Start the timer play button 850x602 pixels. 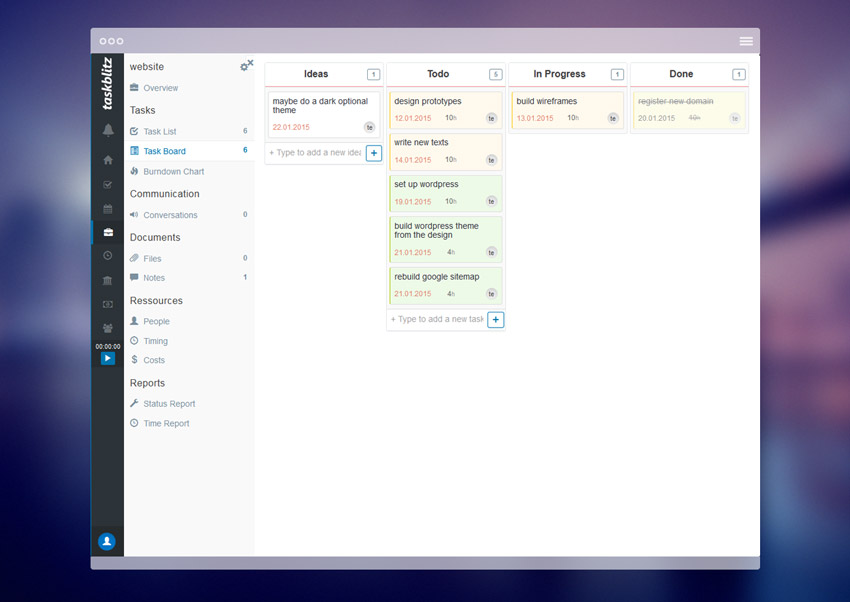tap(107, 358)
